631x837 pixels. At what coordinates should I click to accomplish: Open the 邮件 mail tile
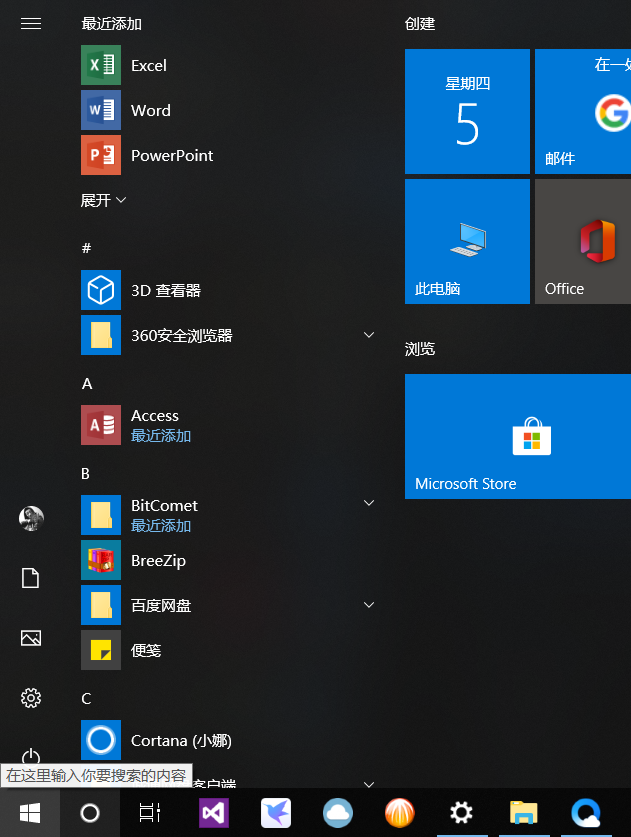(583, 111)
